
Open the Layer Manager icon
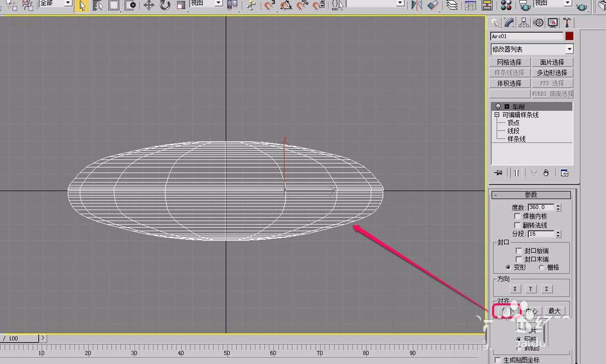click(x=452, y=5)
